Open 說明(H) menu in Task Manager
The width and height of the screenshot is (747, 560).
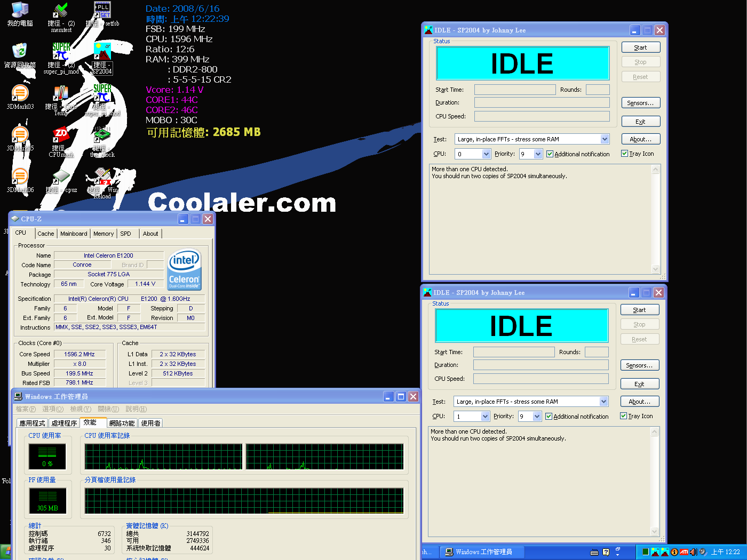click(x=136, y=409)
